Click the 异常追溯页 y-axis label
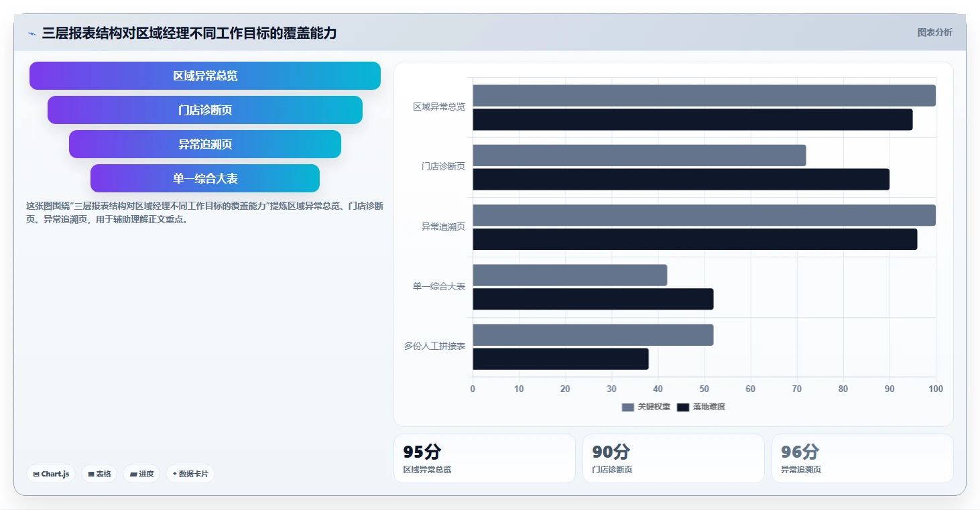 click(443, 227)
